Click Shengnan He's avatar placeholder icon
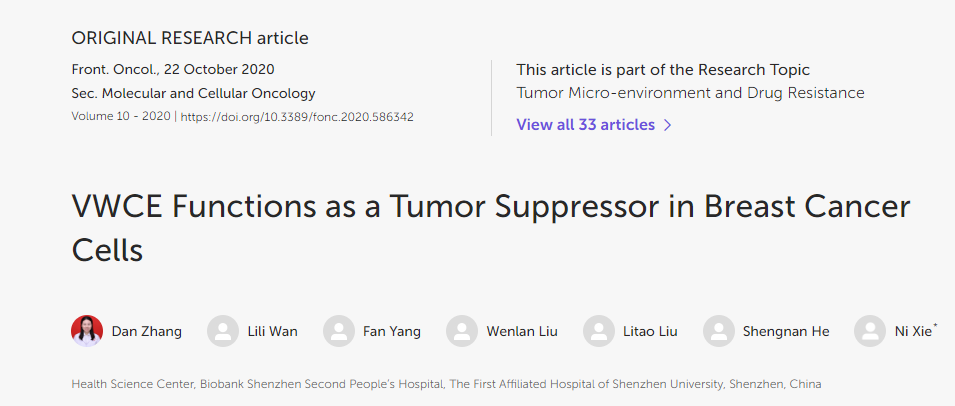Screen dimensions: 955x406 [719, 331]
